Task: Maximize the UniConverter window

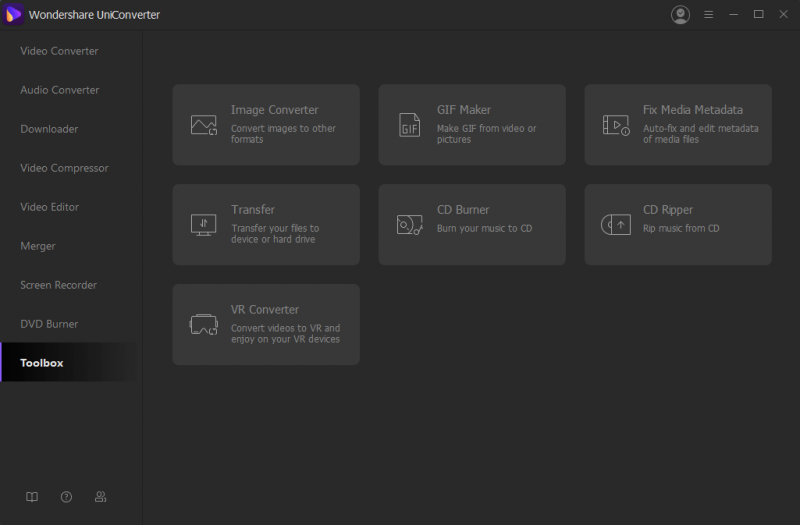Action: (x=759, y=15)
